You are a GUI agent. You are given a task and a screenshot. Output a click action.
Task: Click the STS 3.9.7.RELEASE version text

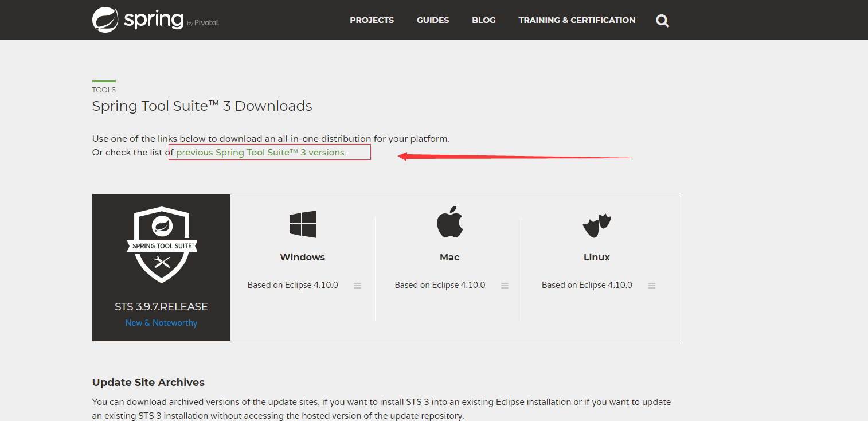(x=161, y=307)
